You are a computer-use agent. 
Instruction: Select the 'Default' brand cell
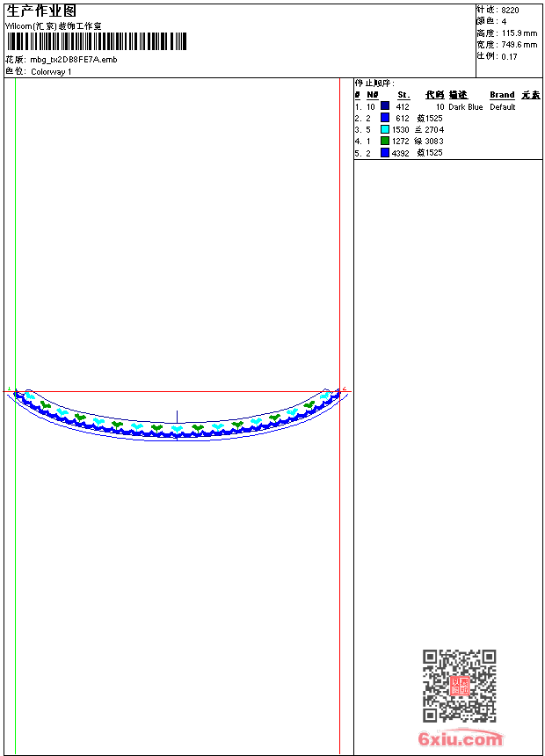(503, 107)
